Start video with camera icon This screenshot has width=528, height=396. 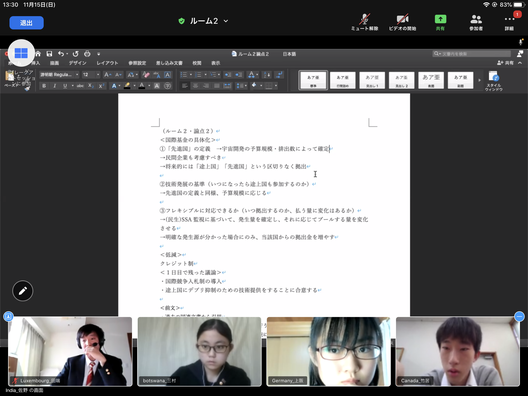(x=402, y=22)
